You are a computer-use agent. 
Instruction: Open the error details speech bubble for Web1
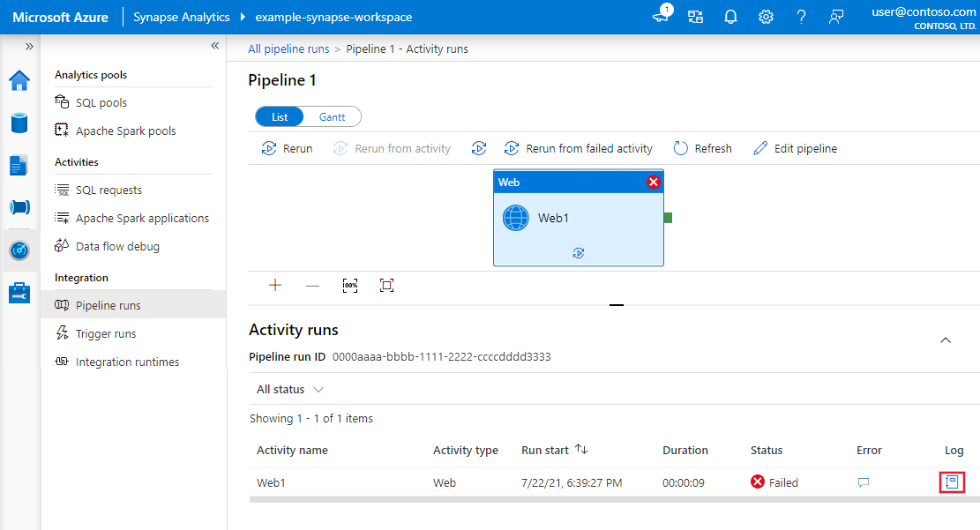[863, 482]
